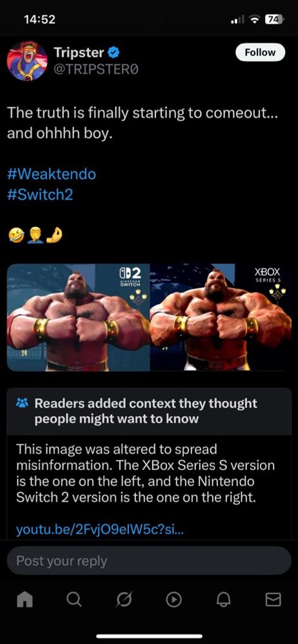Screen dimensions: 298x644
Task: Open the youtu.be link in the note
Action: pyautogui.click(x=100, y=530)
